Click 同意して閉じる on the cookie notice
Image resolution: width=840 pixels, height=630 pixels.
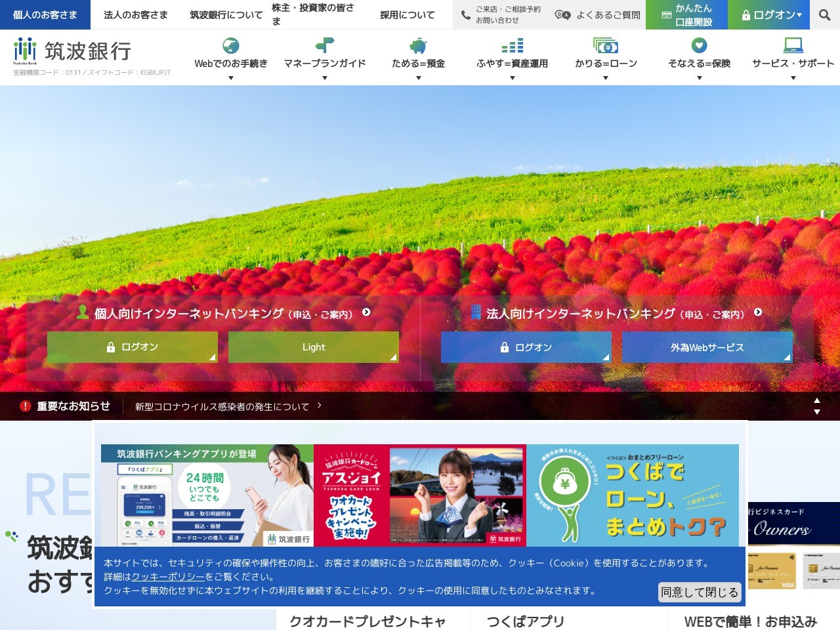pyautogui.click(x=700, y=592)
